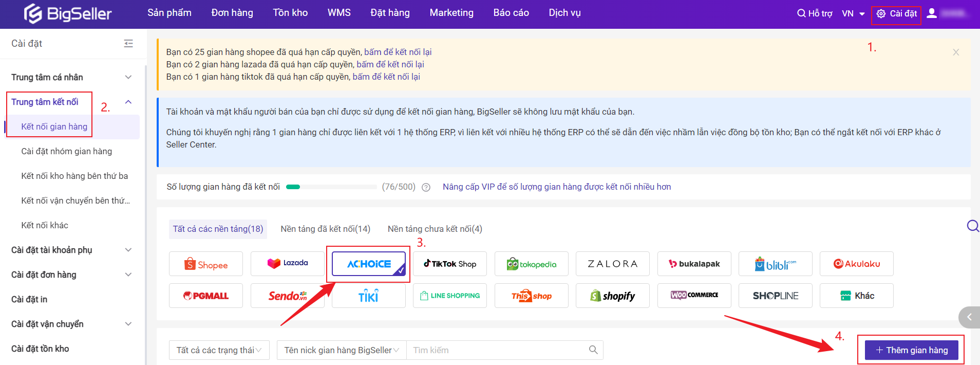This screenshot has width=980, height=365.
Task: Select the Tokopedia platform
Action: coord(532,264)
